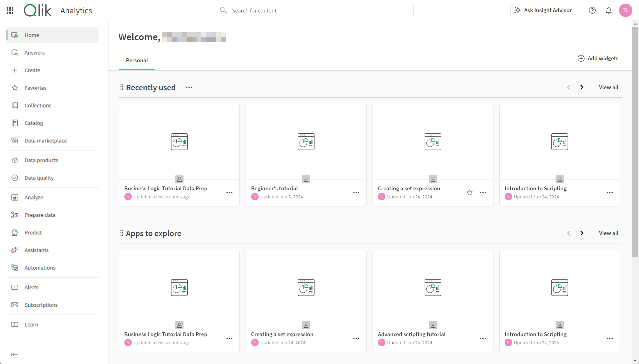Click the notifications bell icon
This screenshot has width=639, height=364.
(609, 10)
